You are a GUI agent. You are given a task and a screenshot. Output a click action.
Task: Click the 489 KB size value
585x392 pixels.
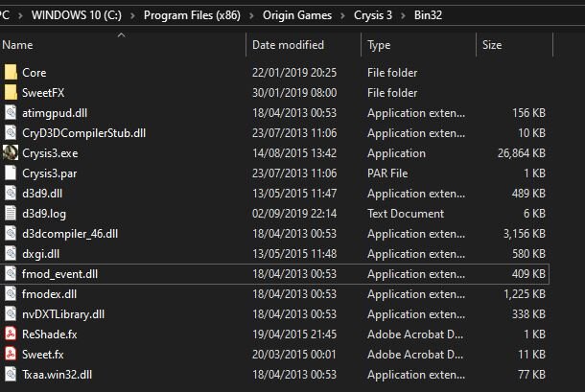528,194
